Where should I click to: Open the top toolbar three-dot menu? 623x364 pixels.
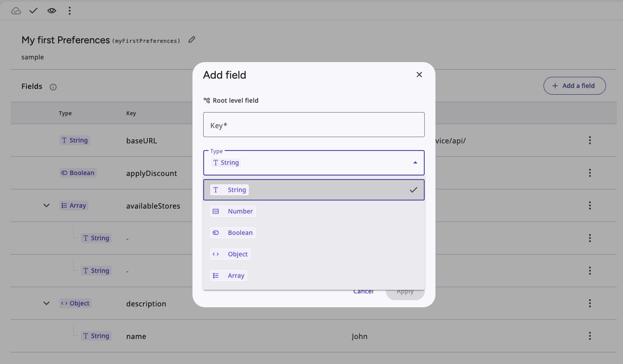(x=70, y=11)
